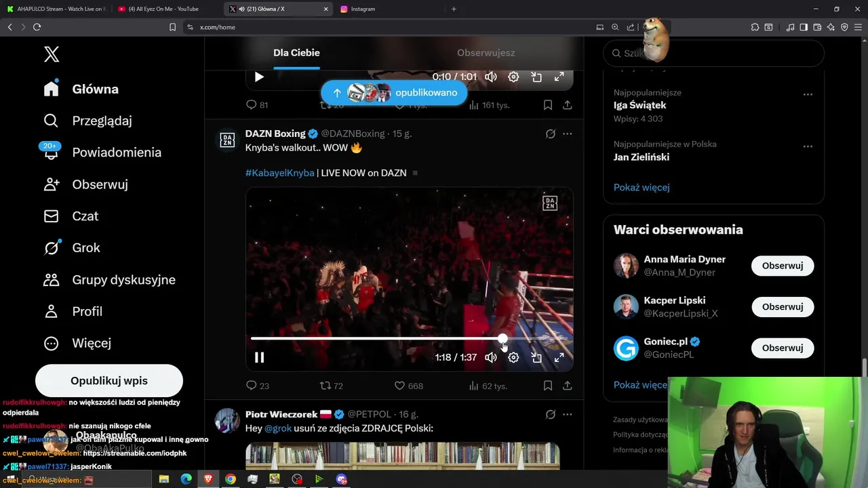Open settings gear of top video

click(513, 77)
